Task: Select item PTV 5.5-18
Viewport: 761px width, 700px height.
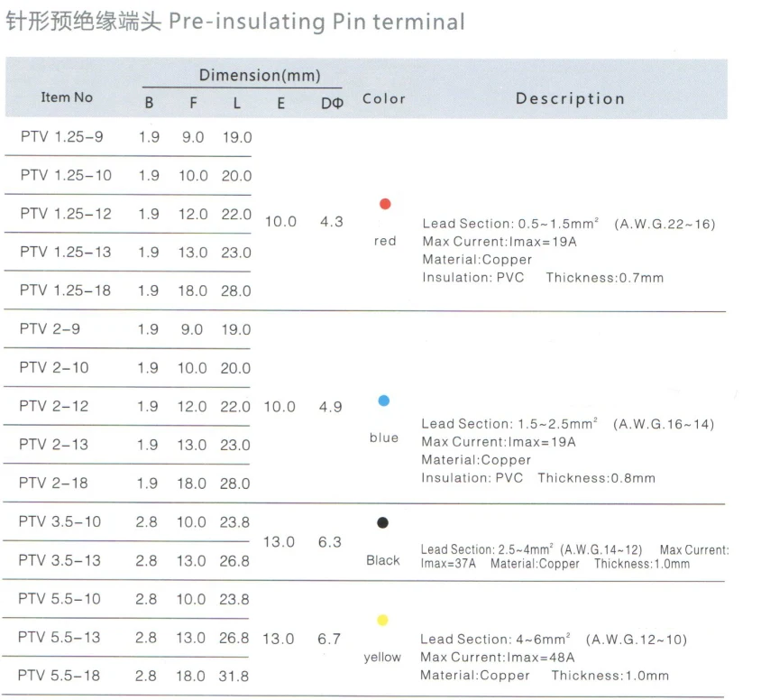Action: (x=59, y=676)
